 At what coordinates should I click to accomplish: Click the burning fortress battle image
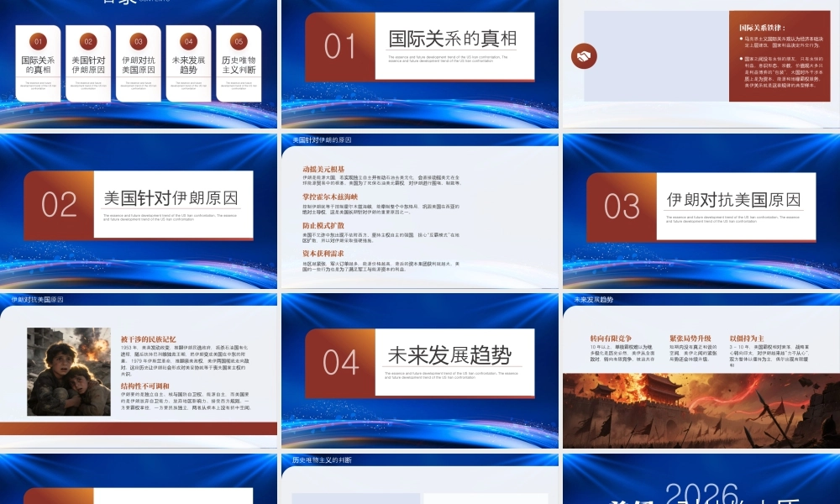pyautogui.click(x=701, y=411)
